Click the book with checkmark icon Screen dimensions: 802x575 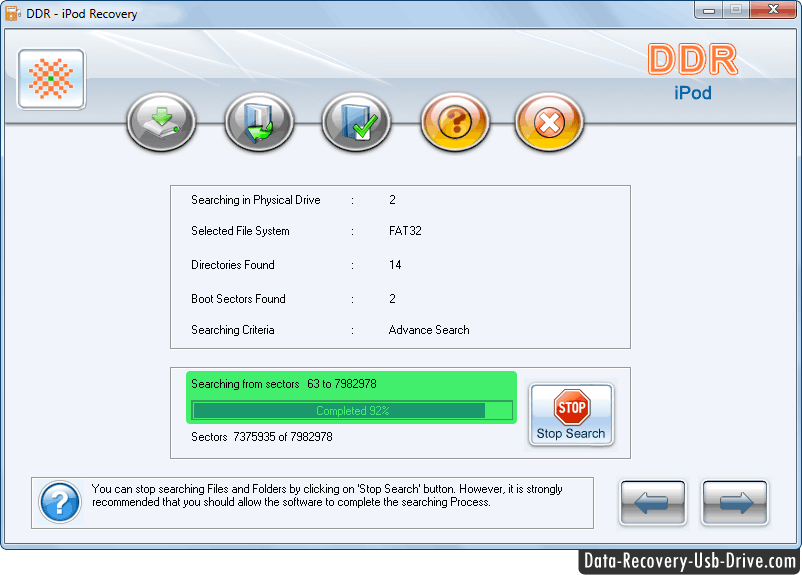[x=357, y=122]
